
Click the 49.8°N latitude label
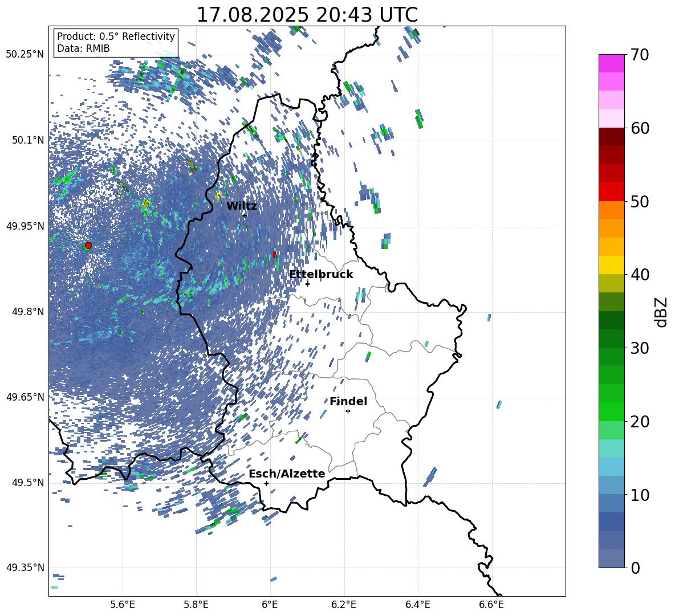(28, 312)
